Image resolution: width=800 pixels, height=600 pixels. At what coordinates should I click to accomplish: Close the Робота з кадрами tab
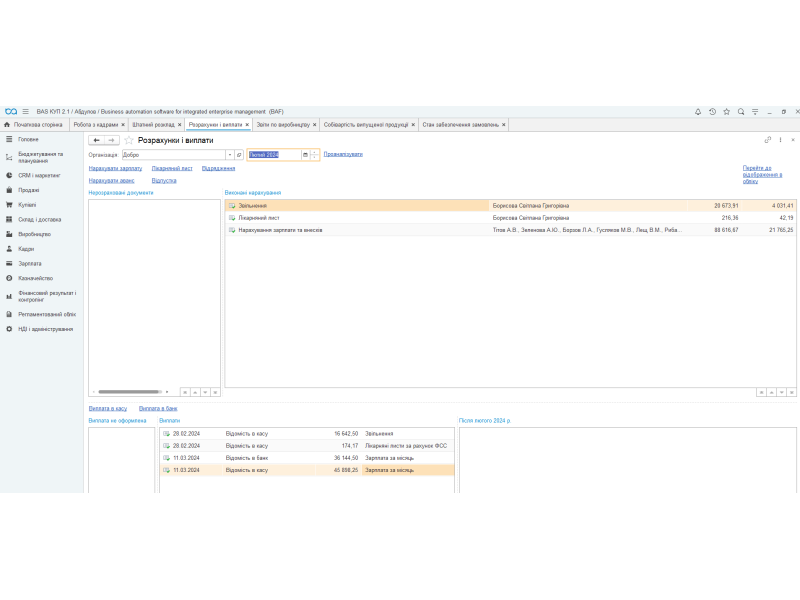tap(123, 124)
